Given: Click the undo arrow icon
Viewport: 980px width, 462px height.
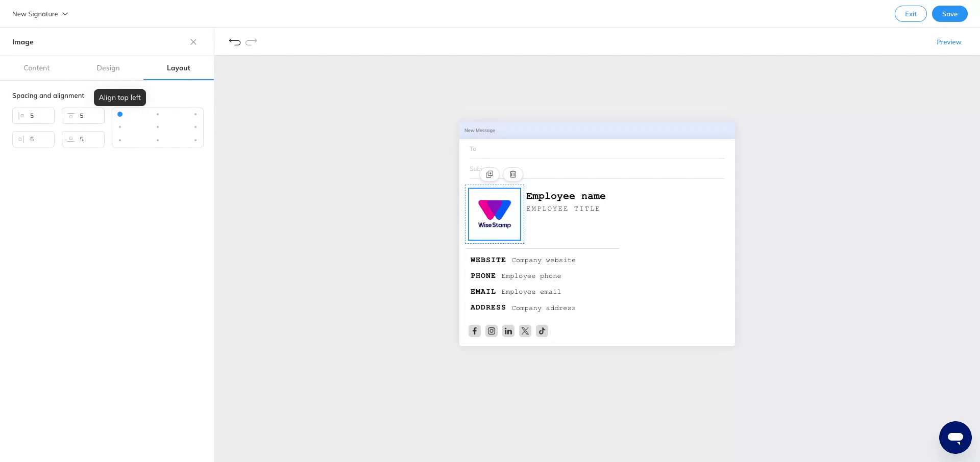Looking at the screenshot, I should click(x=235, y=42).
